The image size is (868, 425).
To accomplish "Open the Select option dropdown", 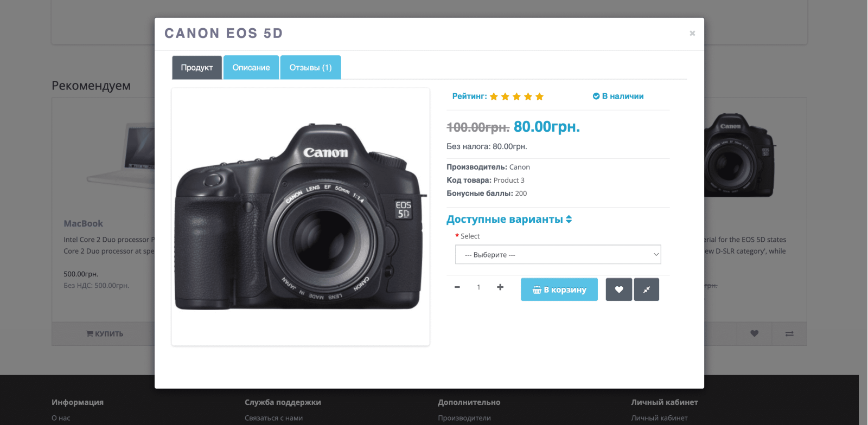I will 558,255.
